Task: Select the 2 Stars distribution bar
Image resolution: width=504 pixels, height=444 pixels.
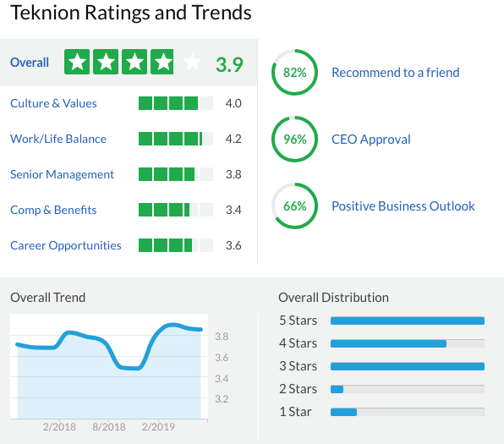Action: tap(408, 389)
